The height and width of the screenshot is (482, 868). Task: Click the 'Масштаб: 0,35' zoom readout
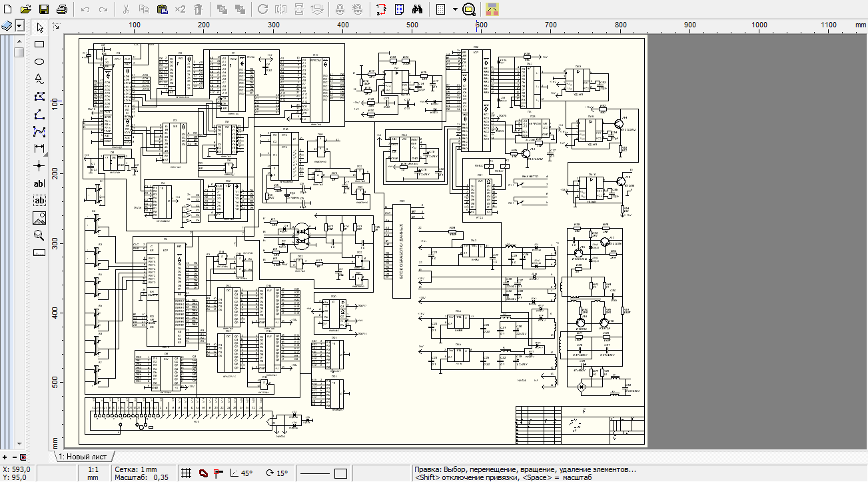[141, 477]
